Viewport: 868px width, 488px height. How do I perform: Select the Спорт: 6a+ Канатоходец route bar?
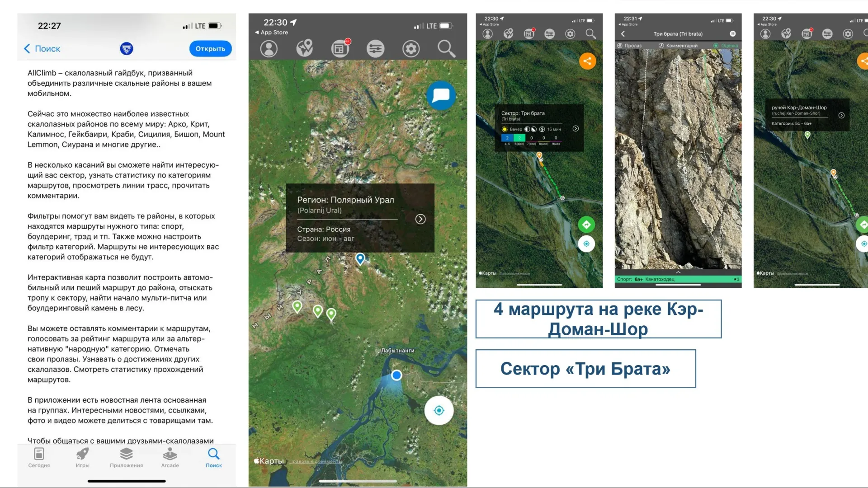click(x=678, y=279)
